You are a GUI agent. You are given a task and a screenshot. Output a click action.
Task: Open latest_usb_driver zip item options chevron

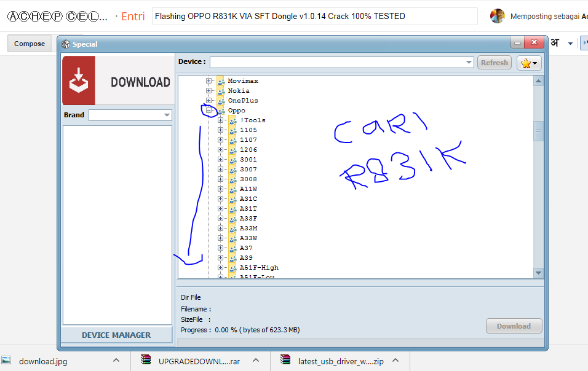coord(395,360)
